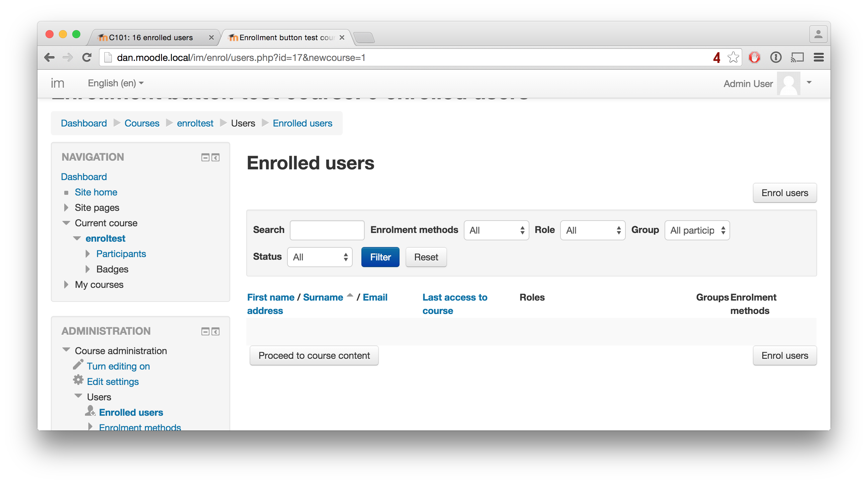Click the im site logo link

pyautogui.click(x=58, y=83)
